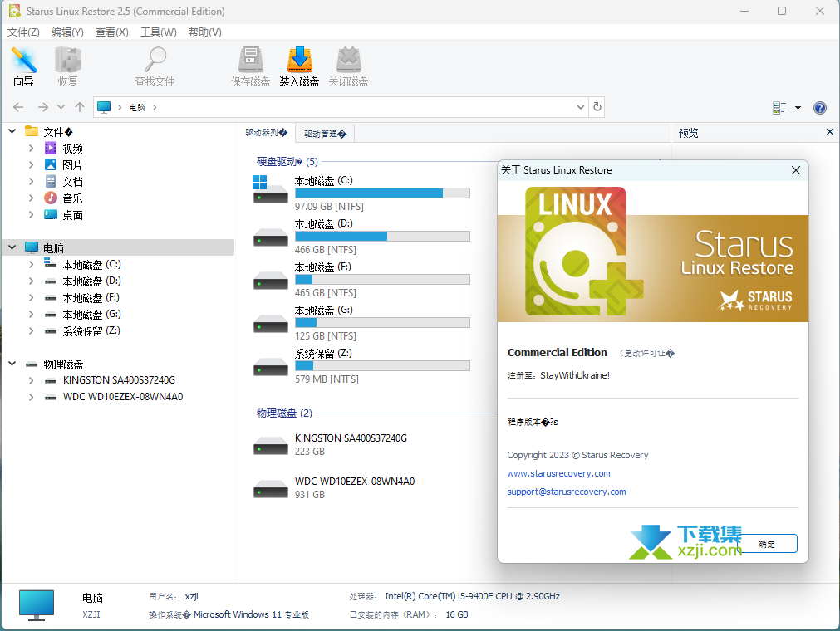
Task: Click the Recover (恢复) toolbar icon
Action: [x=68, y=67]
